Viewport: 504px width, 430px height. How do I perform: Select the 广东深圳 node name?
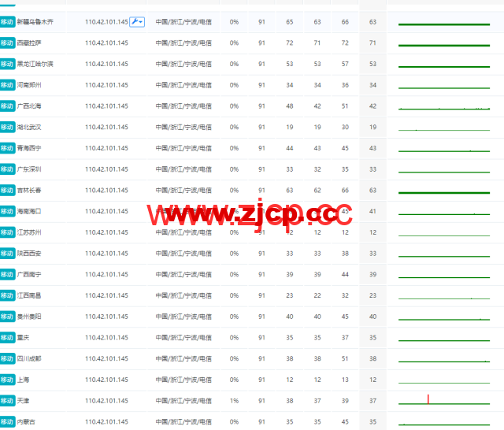(x=29, y=169)
